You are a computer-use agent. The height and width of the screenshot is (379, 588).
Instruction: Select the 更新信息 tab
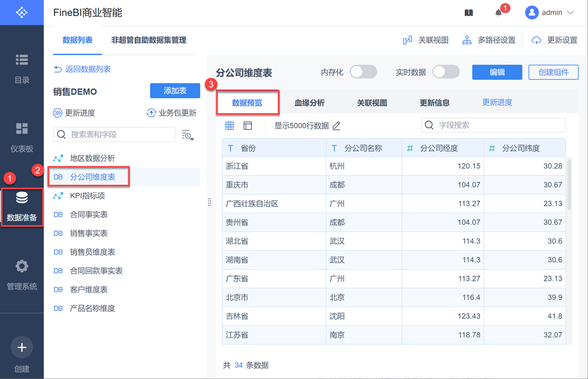point(435,103)
